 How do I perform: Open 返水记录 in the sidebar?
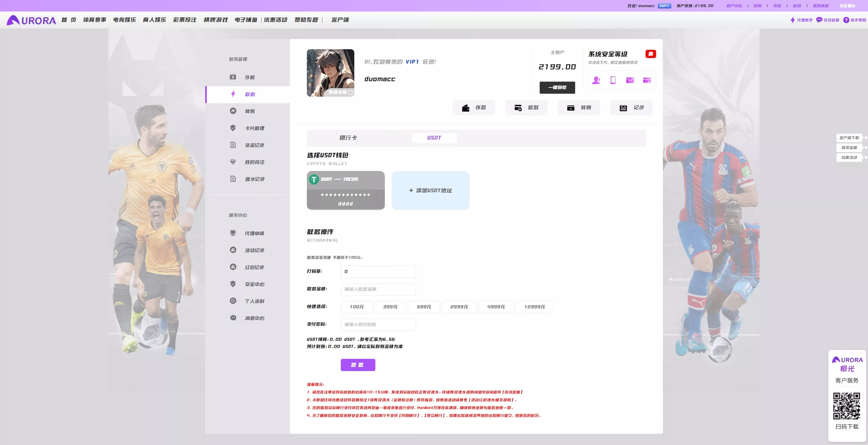click(x=248, y=179)
